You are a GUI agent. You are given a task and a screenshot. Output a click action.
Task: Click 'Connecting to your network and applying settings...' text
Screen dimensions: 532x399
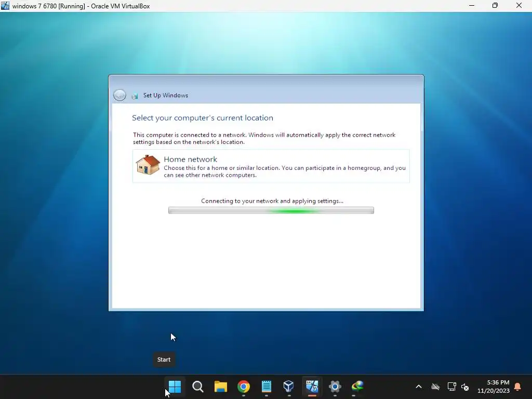272,201
